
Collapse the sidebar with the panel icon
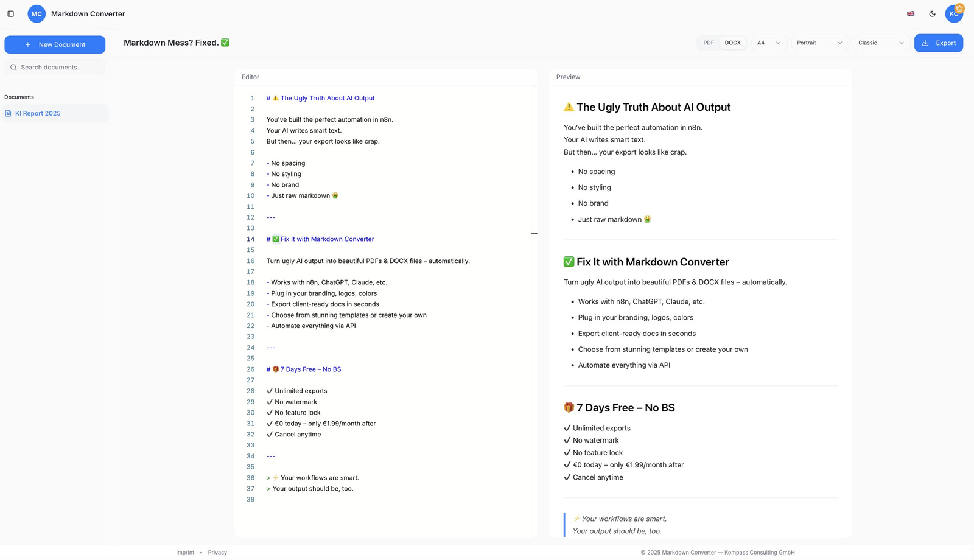10,14
